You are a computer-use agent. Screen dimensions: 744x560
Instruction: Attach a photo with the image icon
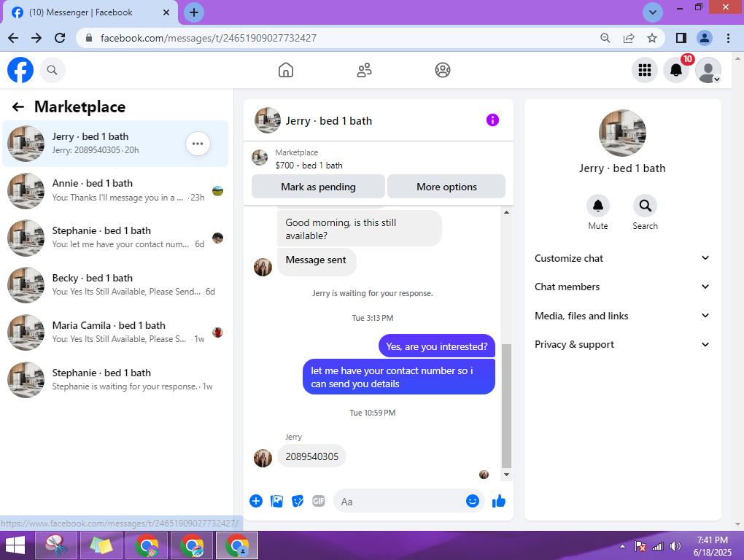276,501
